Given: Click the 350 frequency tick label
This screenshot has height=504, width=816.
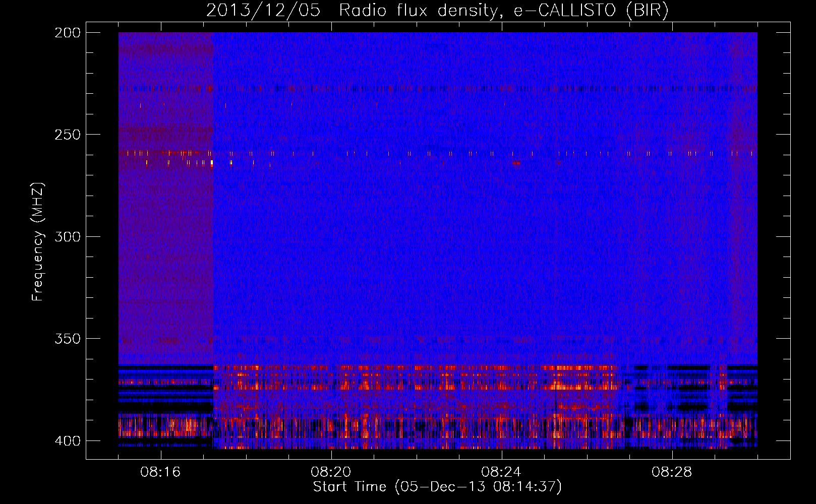Looking at the screenshot, I should (x=67, y=339).
